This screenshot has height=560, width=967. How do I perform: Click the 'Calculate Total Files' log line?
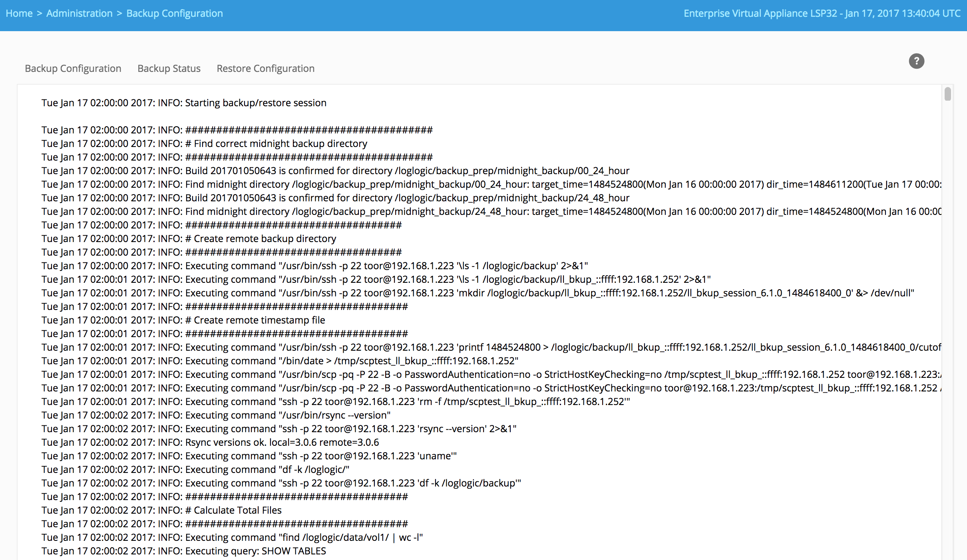[161, 510]
